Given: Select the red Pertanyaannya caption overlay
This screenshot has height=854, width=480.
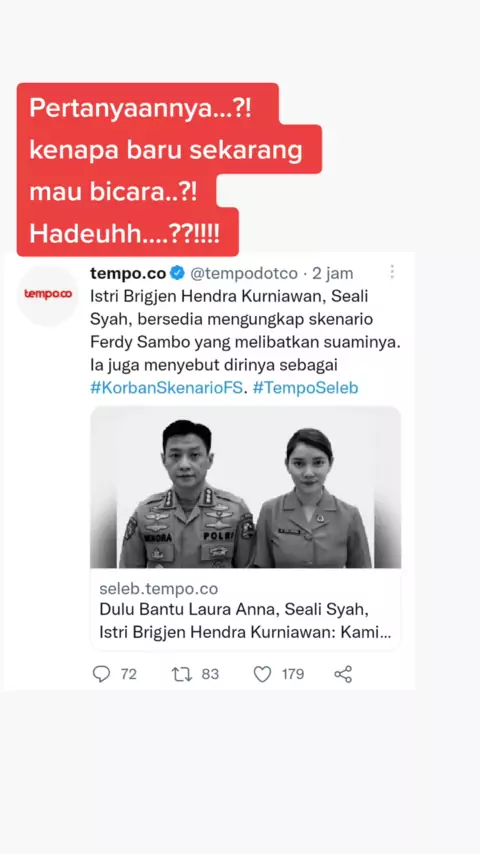Looking at the screenshot, I should 169,170.
